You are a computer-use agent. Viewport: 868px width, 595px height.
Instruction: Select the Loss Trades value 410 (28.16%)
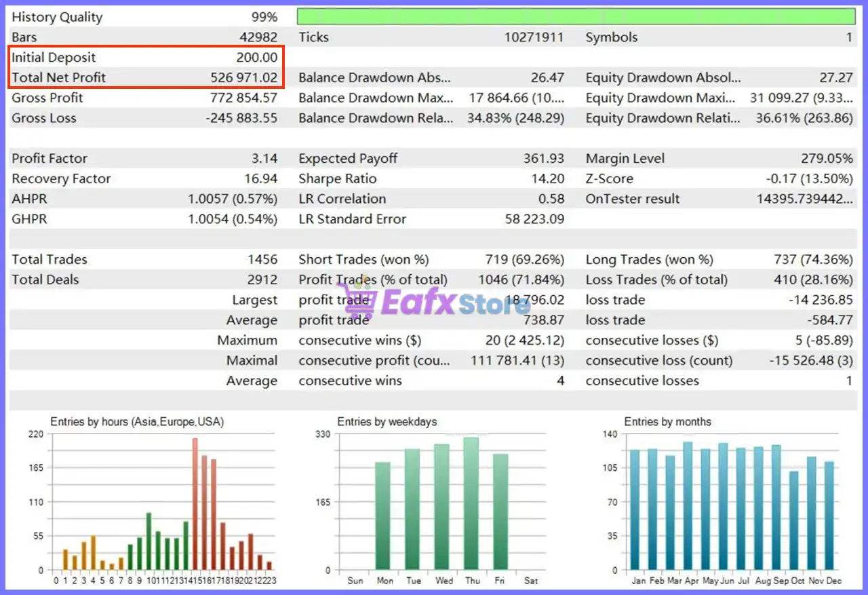pos(813,280)
